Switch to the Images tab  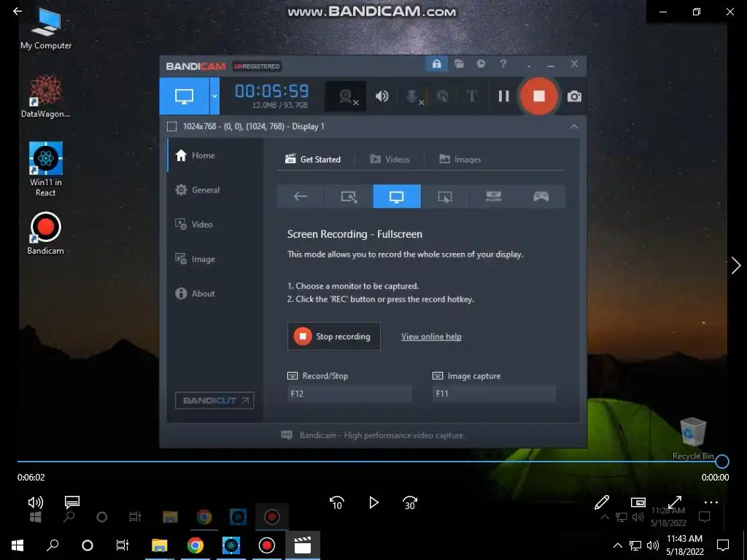pos(460,160)
